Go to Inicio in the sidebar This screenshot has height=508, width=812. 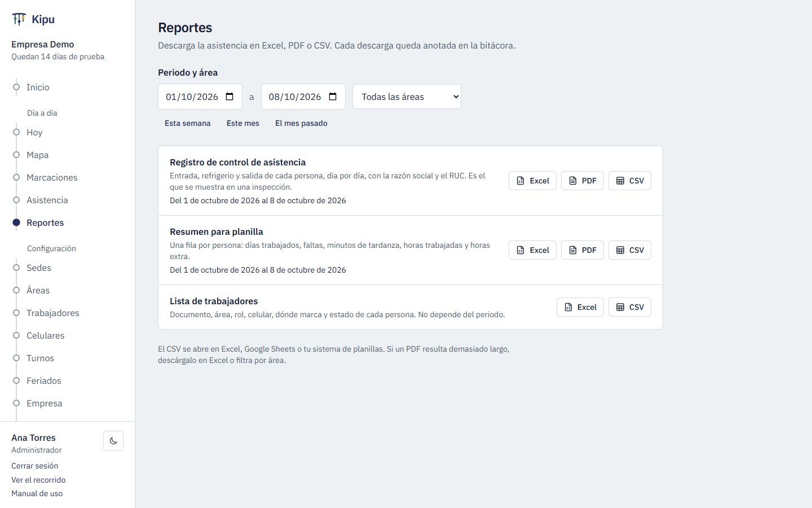38,87
